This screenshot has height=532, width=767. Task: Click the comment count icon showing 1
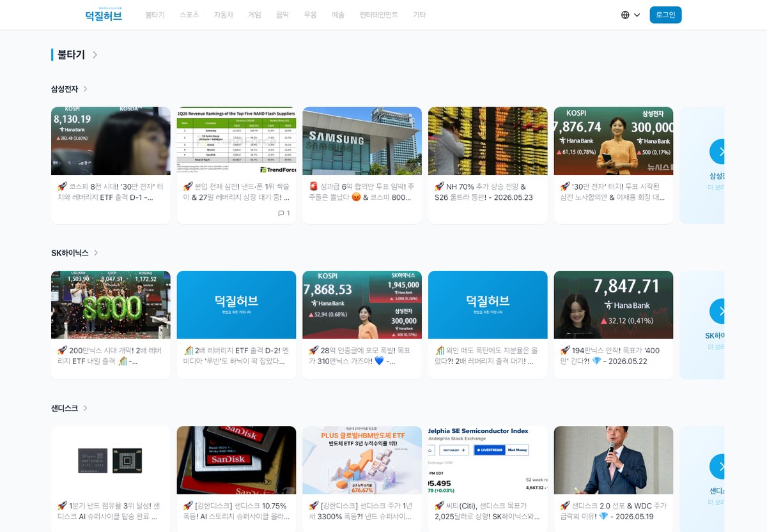tap(284, 213)
